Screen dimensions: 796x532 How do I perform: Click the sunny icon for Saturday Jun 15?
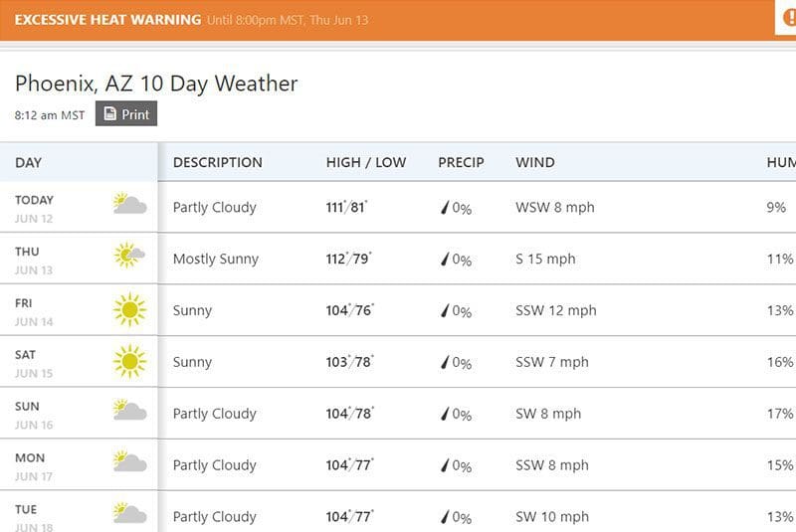tap(130, 361)
